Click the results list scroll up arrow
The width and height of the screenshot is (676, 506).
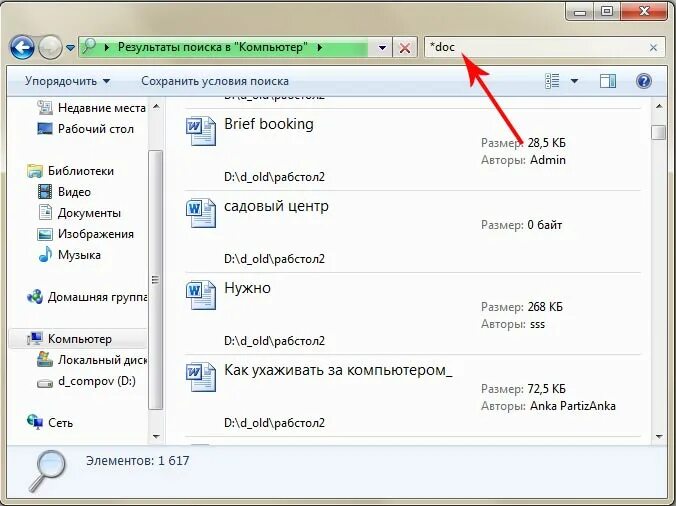pyautogui.click(x=659, y=106)
